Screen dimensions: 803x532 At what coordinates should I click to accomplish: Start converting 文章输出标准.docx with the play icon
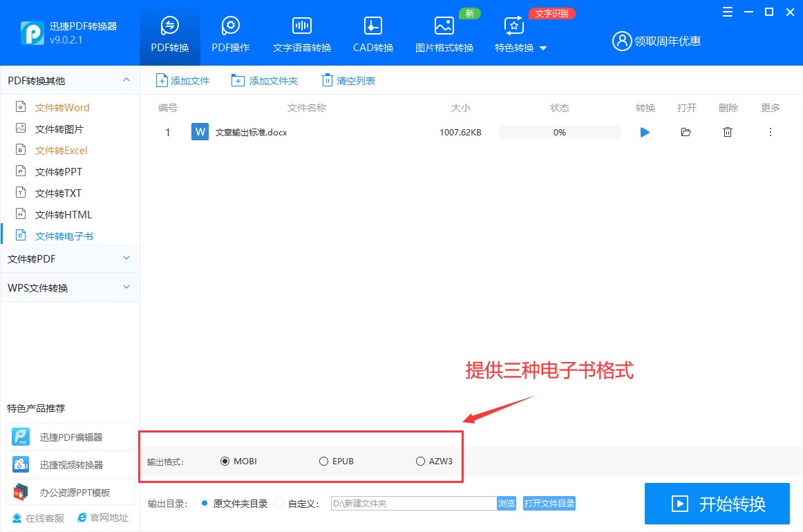(x=645, y=132)
